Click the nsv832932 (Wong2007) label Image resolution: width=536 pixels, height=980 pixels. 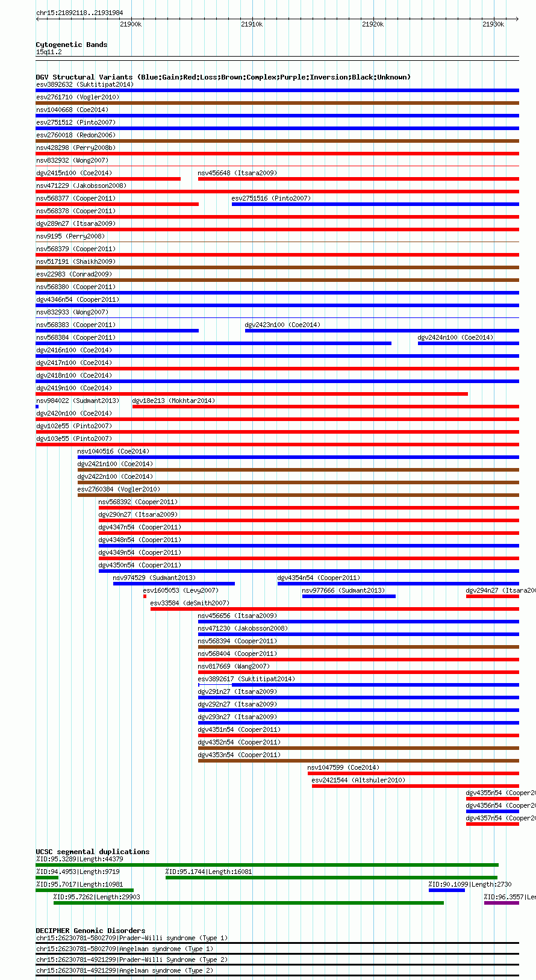click(x=72, y=160)
